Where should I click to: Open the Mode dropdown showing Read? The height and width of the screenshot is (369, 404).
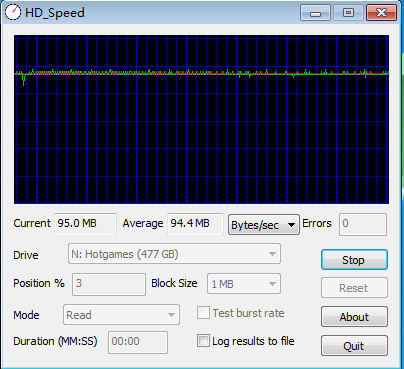click(121, 315)
